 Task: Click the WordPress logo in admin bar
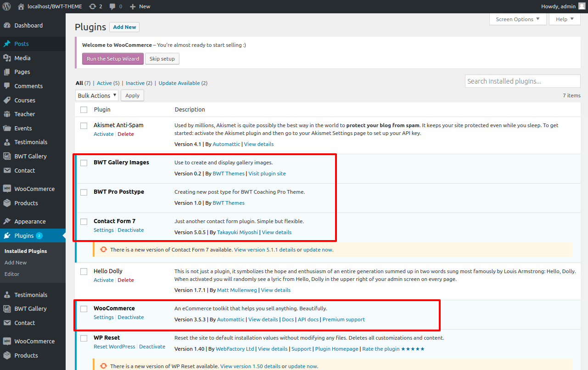click(7, 6)
